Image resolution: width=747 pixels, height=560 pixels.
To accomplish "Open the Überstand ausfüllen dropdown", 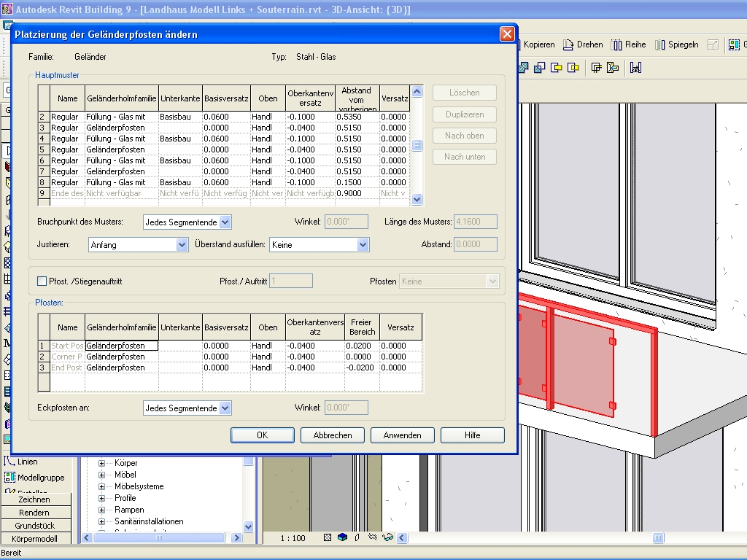I will pos(320,245).
